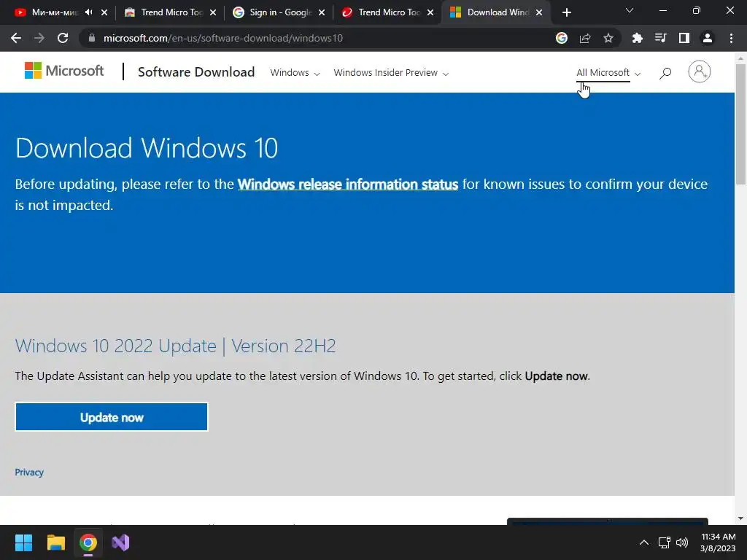The image size is (747, 560).
Task: Go back with the browser back arrow
Action: pyautogui.click(x=16, y=38)
